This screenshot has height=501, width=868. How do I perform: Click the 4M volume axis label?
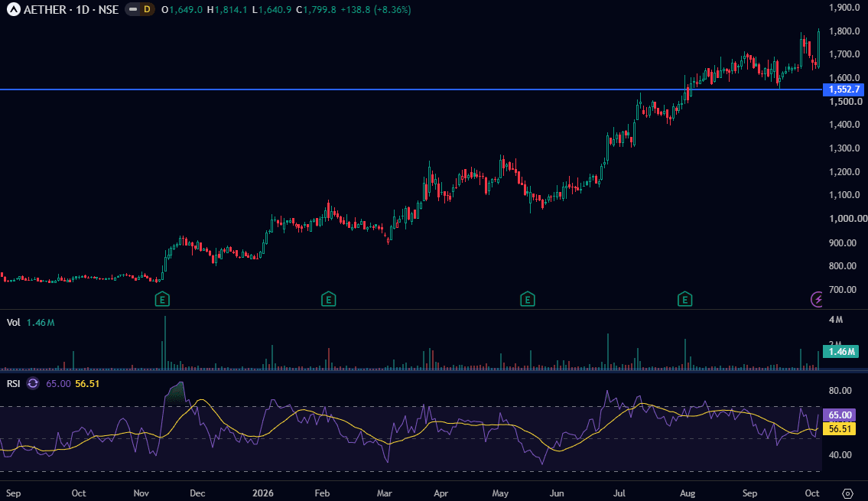click(836, 320)
